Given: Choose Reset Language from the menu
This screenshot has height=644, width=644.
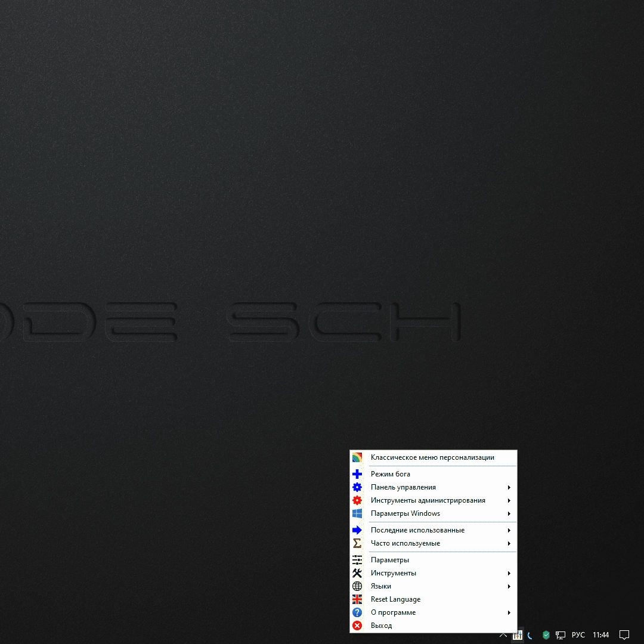Looking at the screenshot, I should pos(434,599).
